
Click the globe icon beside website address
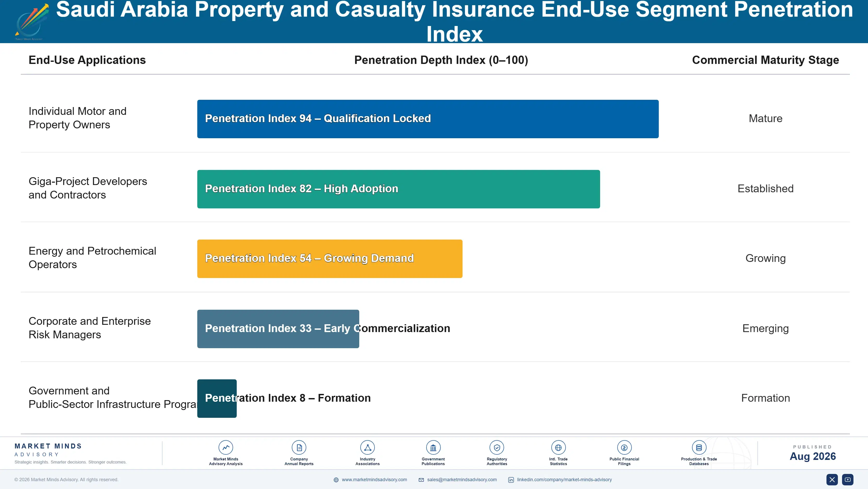[336, 480]
